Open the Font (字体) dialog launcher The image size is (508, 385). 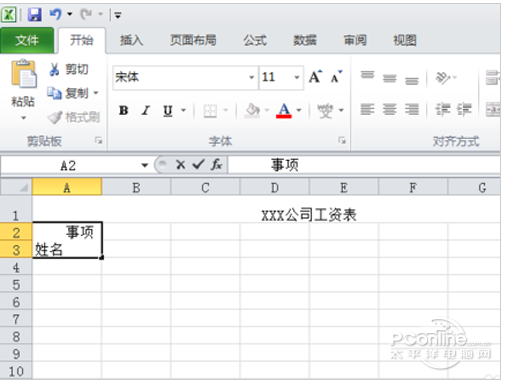click(342, 140)
